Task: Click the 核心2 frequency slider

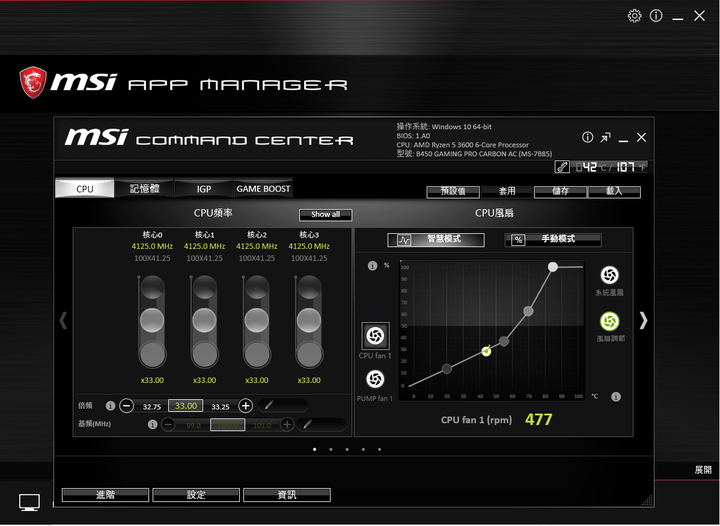Action: coord(257,321)
